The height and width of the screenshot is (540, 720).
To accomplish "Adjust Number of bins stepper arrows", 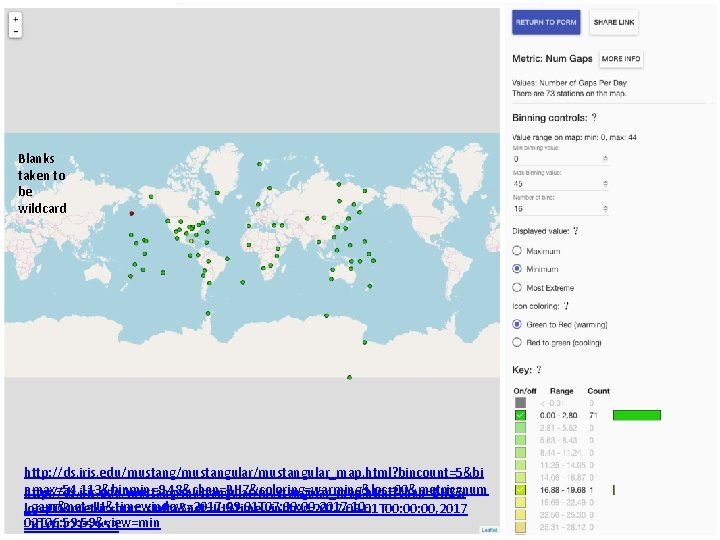I will [x=605, y=208].
